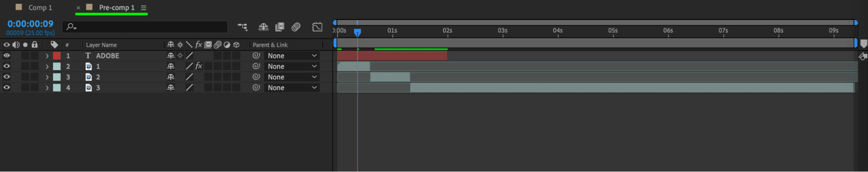Viewport: 868px width, 172px height.
Task: Open the Composition Mini-Flowchart icon
Action: (243, 27)
